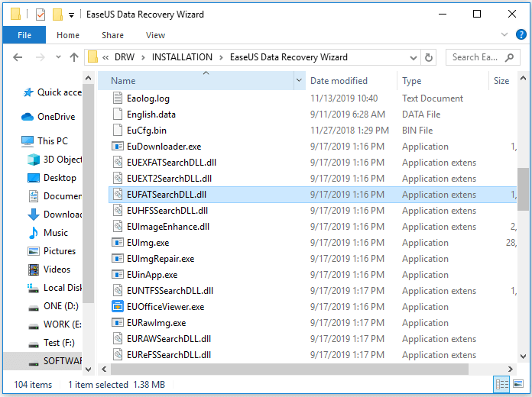Switch to the View ribbon tab
This screenshot has height=397, width=532.
(155, 35)
